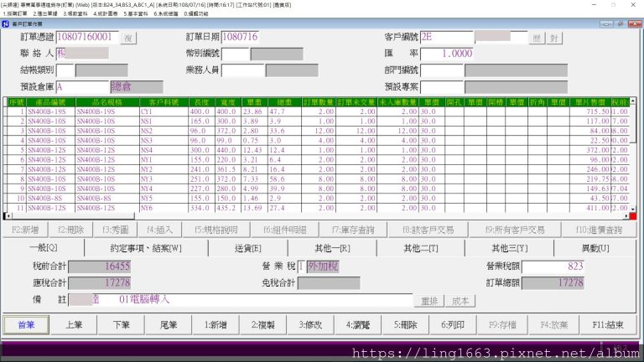Click the red square at grid corner
The height and width of the screenshot is (362, 644).
coord(633,216)
